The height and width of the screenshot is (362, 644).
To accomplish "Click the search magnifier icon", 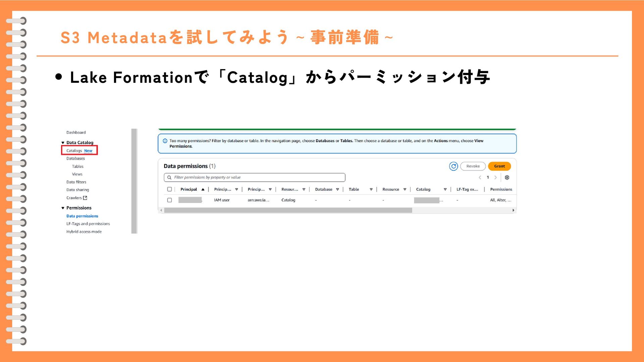I will click(x=169, y=177).
